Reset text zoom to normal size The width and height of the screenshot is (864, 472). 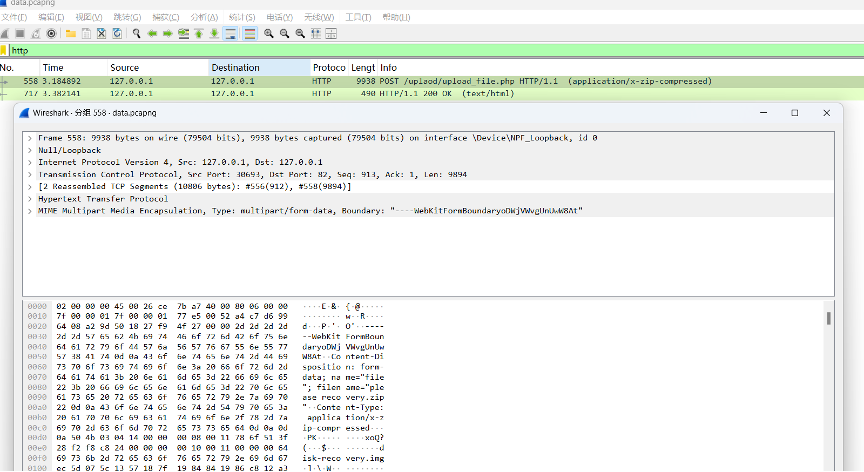coord(300,34)
